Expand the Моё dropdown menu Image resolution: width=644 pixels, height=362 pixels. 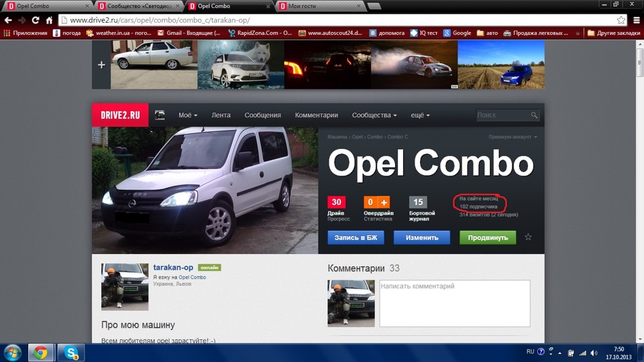point(188,115)
